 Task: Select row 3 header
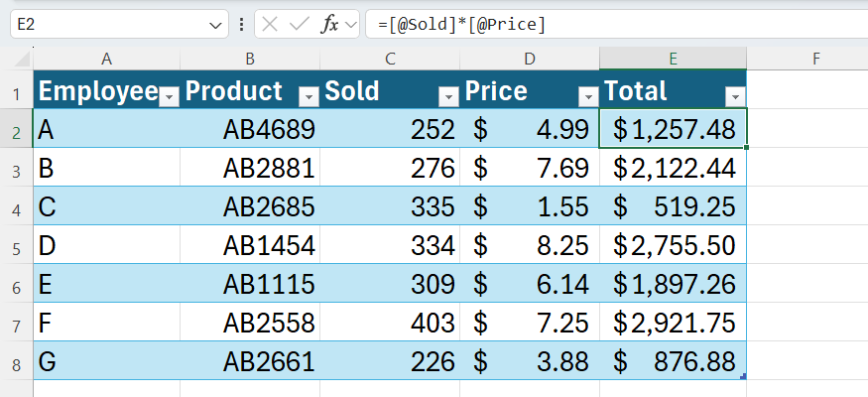[x=17, y=167]
